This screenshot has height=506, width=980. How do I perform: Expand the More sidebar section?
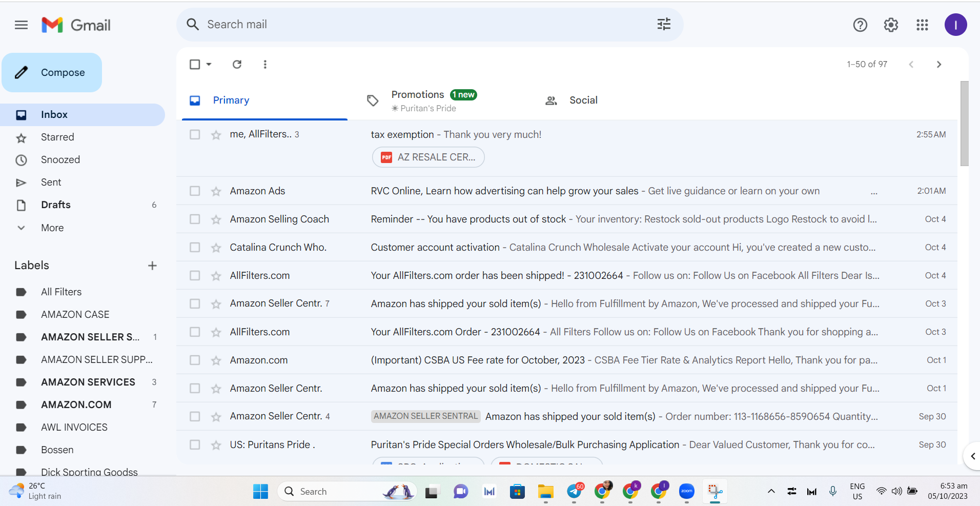coord(52,228)
